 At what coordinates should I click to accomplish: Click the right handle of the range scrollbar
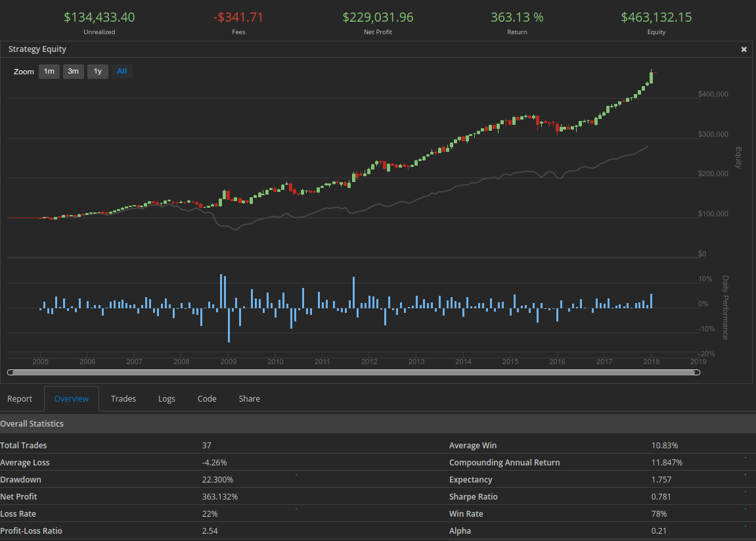[x=698, y=373]
